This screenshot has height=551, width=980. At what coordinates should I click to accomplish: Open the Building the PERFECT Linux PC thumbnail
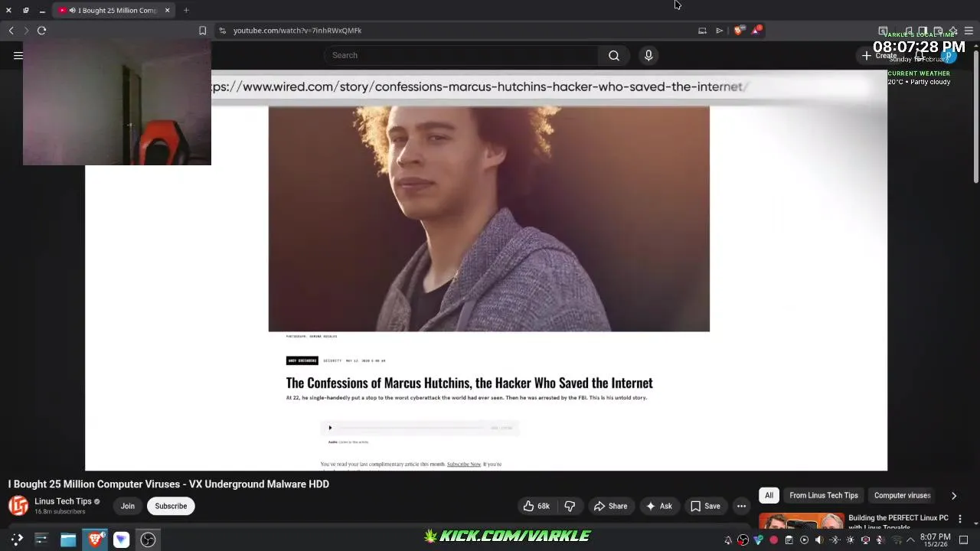coord(801,520)
